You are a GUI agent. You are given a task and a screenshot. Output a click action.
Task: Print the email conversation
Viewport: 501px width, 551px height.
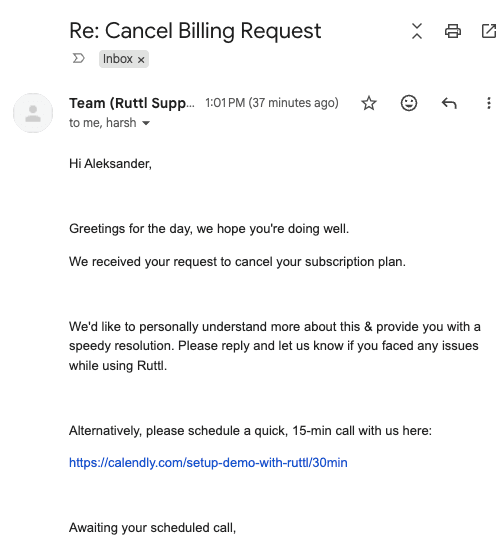point(453,31)
